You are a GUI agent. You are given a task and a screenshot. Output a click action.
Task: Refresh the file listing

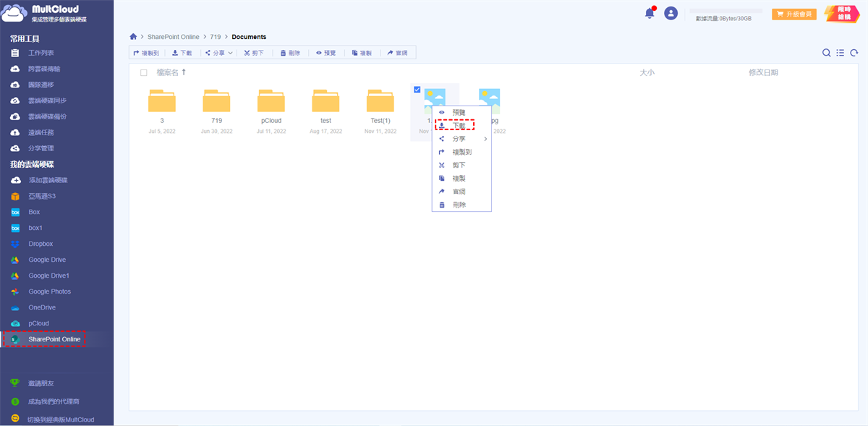(x=854, y=53)
